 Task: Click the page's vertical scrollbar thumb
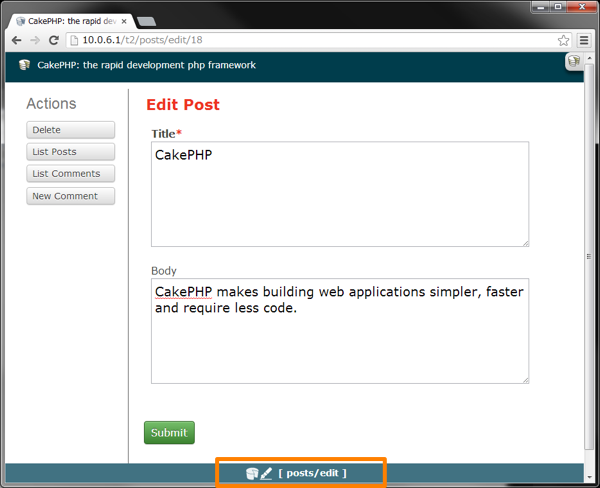[589, 256]
